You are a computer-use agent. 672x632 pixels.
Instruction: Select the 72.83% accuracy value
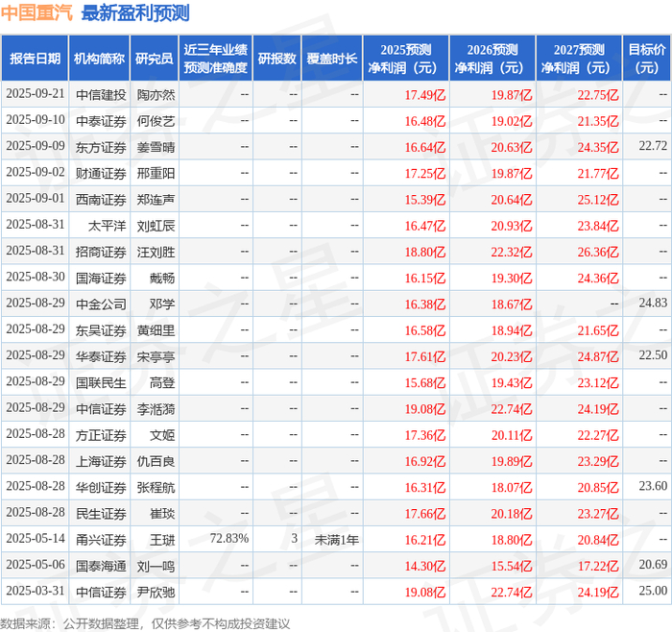[x=229, y=539]
